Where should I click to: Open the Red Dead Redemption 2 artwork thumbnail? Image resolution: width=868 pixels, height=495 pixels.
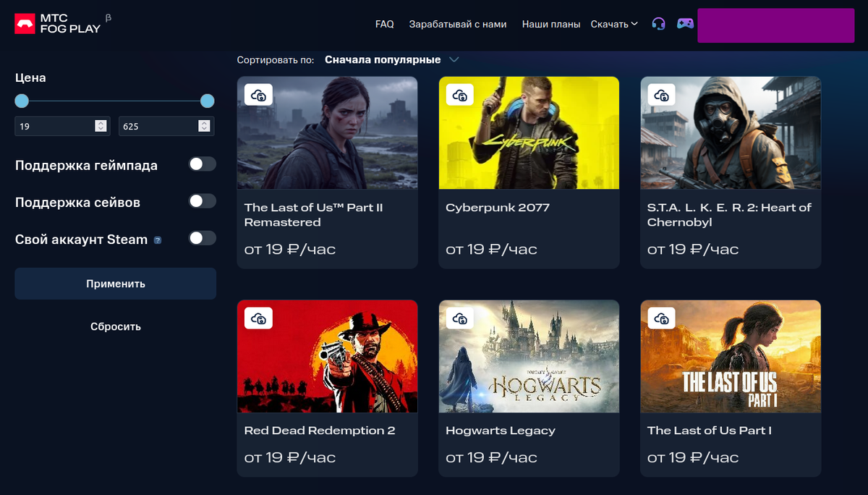click(x=328, y=356)
